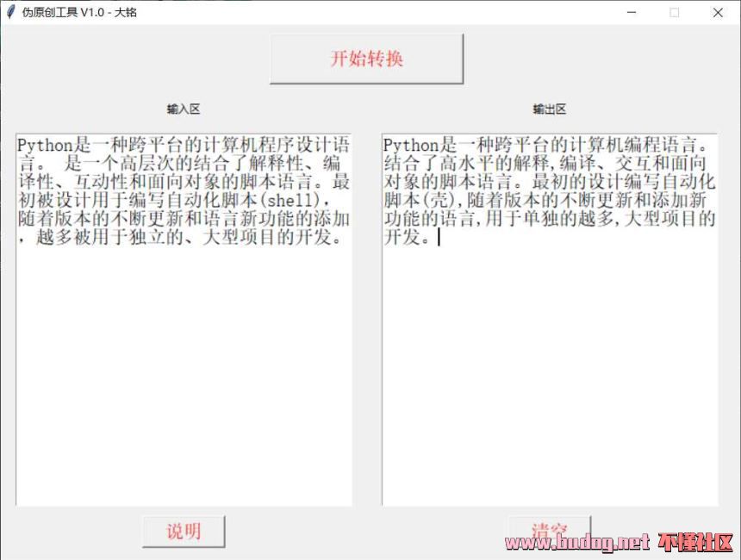Screen dimensions: 741x560
Task: Close the 伪原创工具 window
Action: pos(718,12)
